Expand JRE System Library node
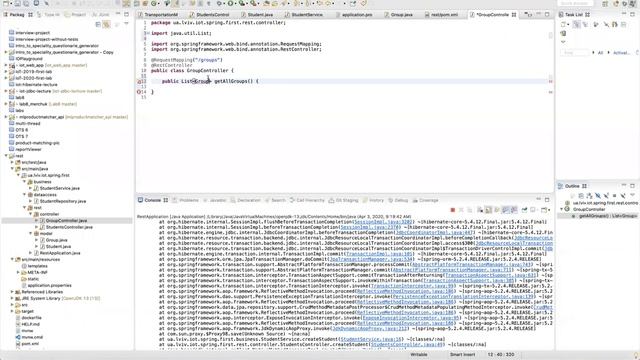The width and height of the screenshot is (640, 360). [x=12, y=298]
